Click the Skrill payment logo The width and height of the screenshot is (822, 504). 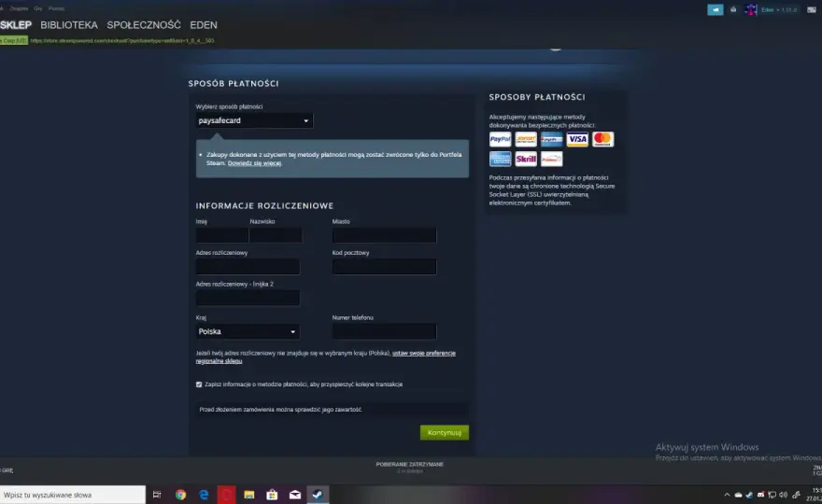pyautogui.click(x=525, y=159)
